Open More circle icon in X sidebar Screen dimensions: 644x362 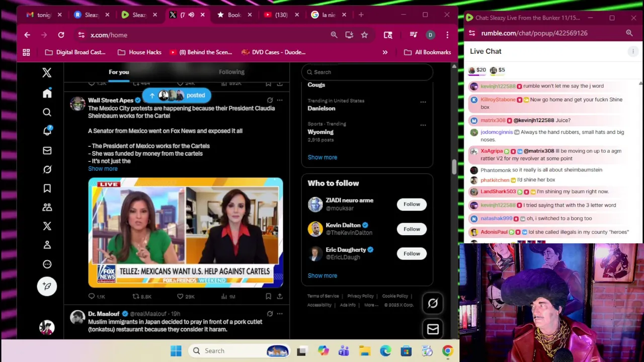pos(47,264)
